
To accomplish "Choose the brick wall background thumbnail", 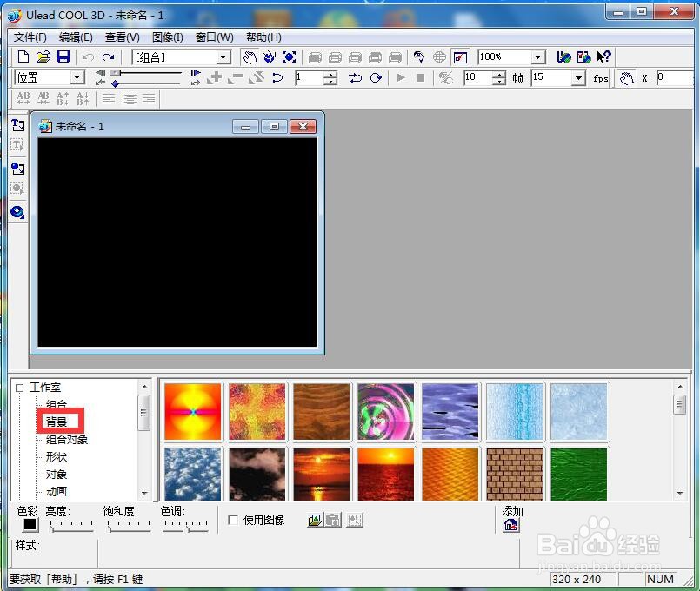I will (514, 475).
